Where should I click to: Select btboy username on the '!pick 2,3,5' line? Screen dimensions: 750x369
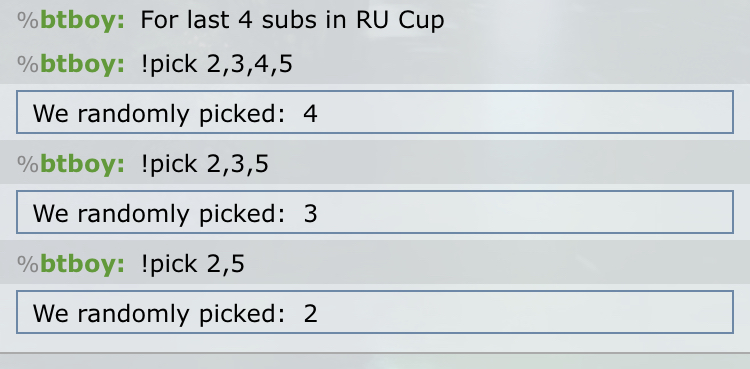point(82,164)
